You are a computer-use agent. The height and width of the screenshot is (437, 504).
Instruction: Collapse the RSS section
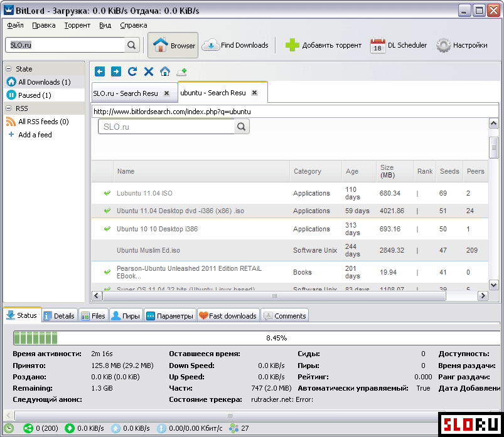click(x=9, y=108)
